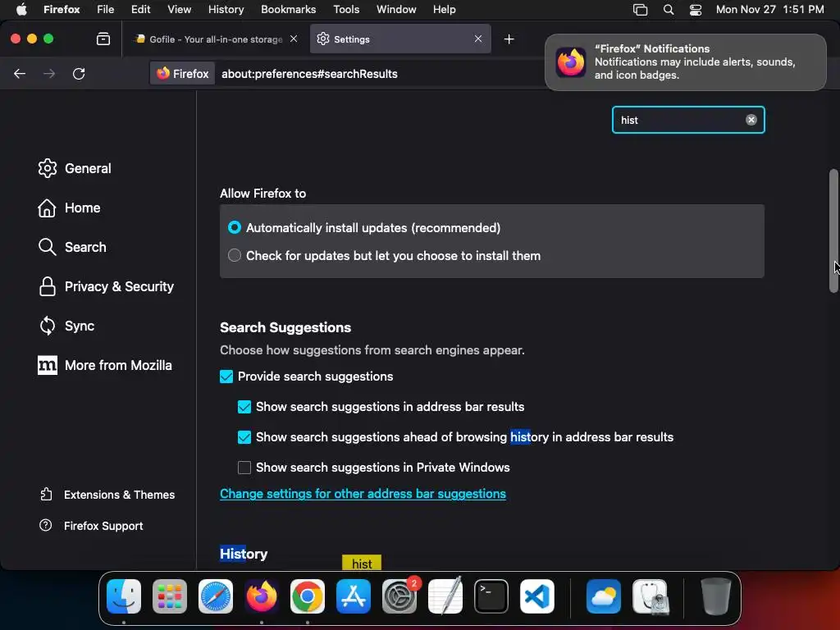Open Trash from the Dock
This screenshot has width=840, height=630.
[715, 596]
